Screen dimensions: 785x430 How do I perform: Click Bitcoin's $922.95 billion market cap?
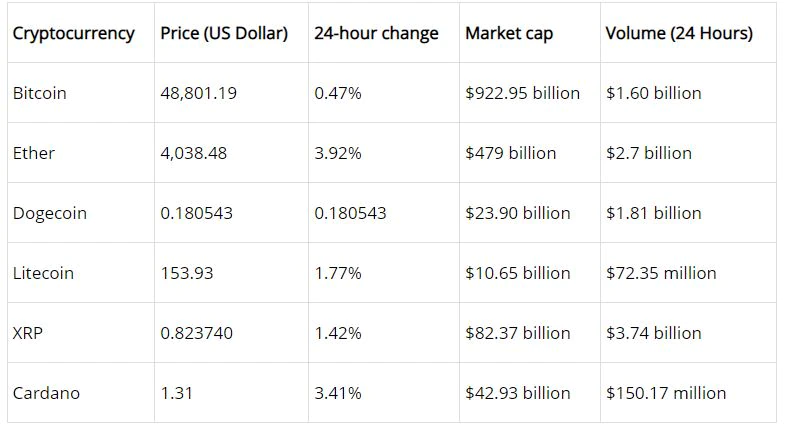pos(522,93)
